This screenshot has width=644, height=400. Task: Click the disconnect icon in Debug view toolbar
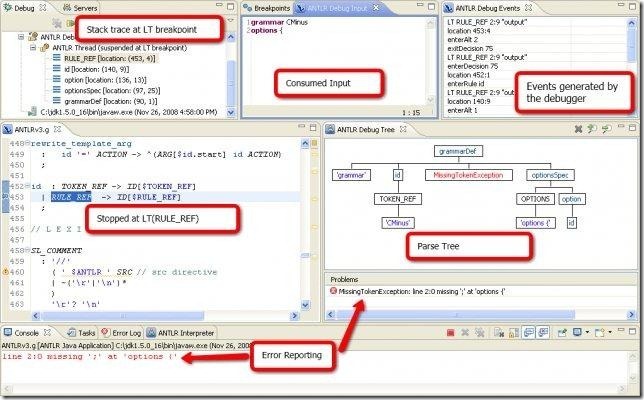click(57, 23)
